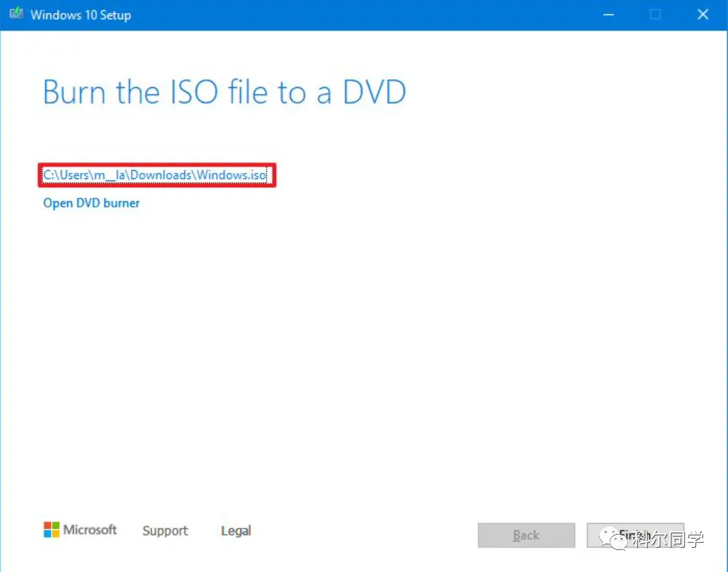This screenshot has height=572, width=728.
Task: Minimize the Windows 10 Setup window
Action: coord(608,15)
